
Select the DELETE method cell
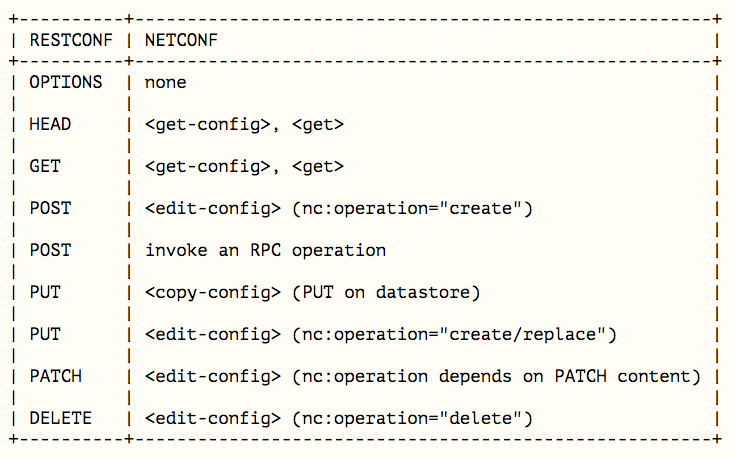60,418
